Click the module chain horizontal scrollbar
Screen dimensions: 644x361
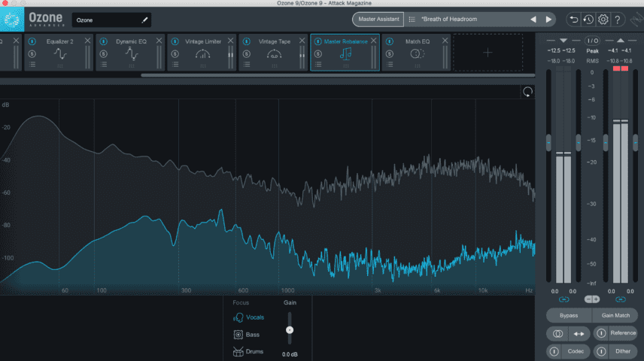338,75
